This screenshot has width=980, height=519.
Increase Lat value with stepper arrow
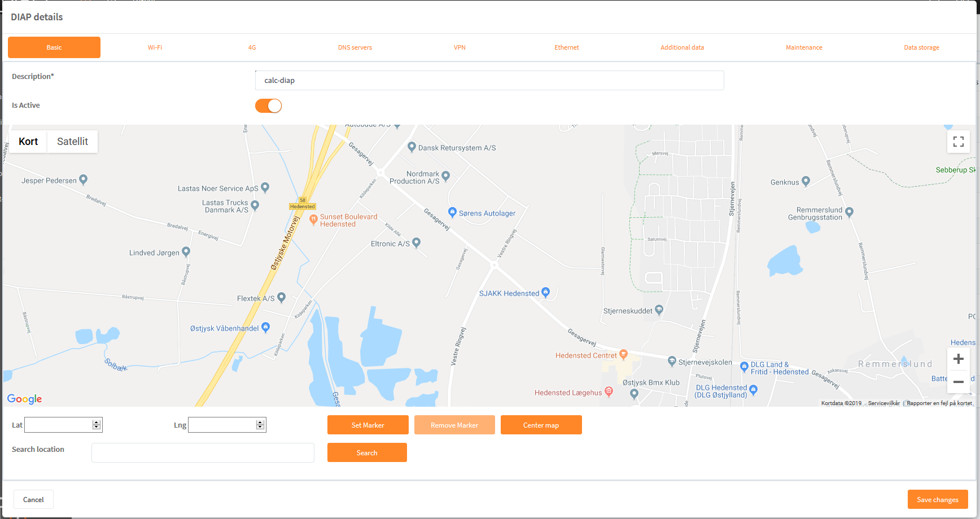(97, 422)
